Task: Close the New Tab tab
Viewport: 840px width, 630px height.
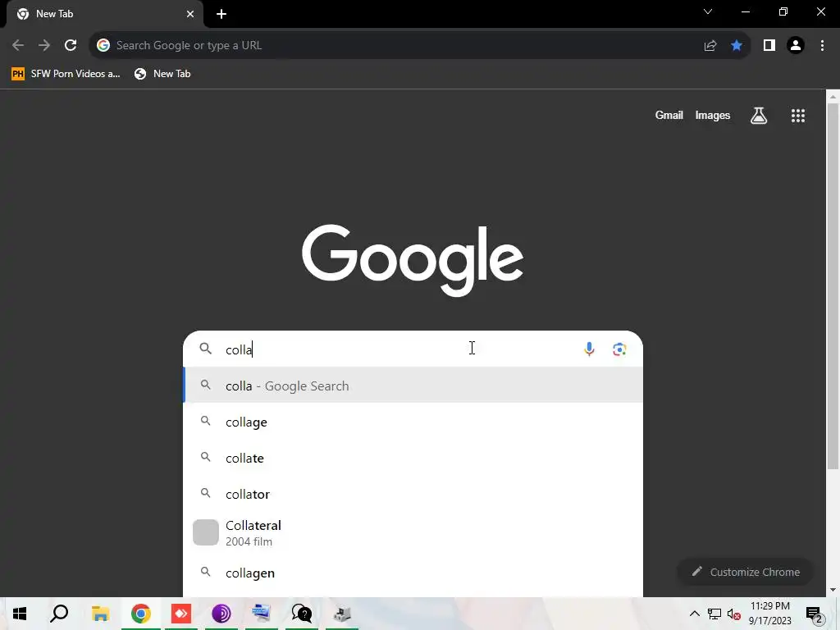Action: tap(190, 14)
